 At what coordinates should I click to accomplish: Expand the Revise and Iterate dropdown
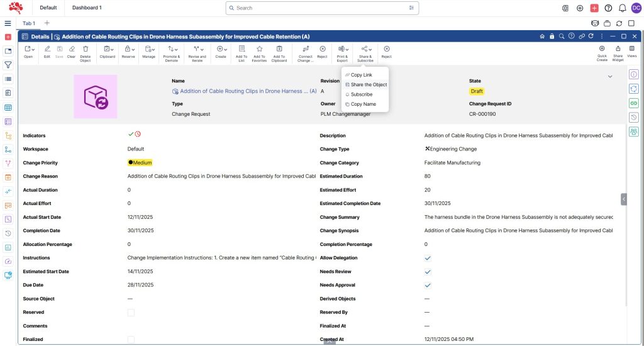pyautogui.click(x=202, y=49)
